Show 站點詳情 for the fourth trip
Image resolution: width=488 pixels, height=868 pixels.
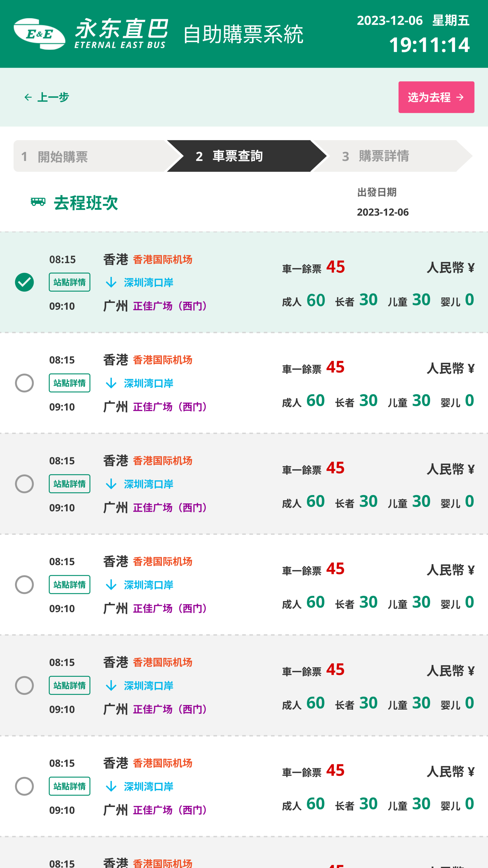click(69, 585)
